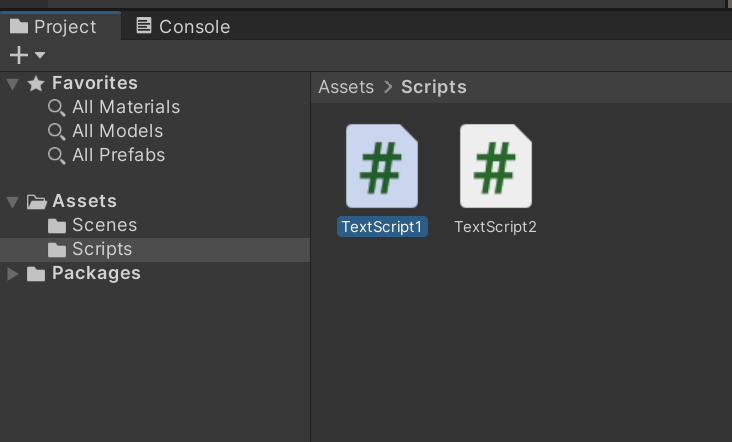Open the create asset dropdown arrow

point(40,55)
